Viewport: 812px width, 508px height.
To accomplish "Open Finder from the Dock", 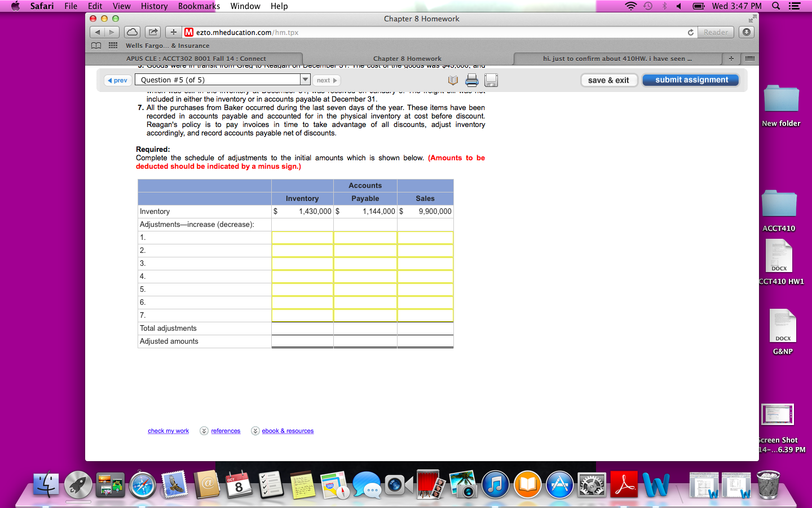I will [x=46, y=484].
